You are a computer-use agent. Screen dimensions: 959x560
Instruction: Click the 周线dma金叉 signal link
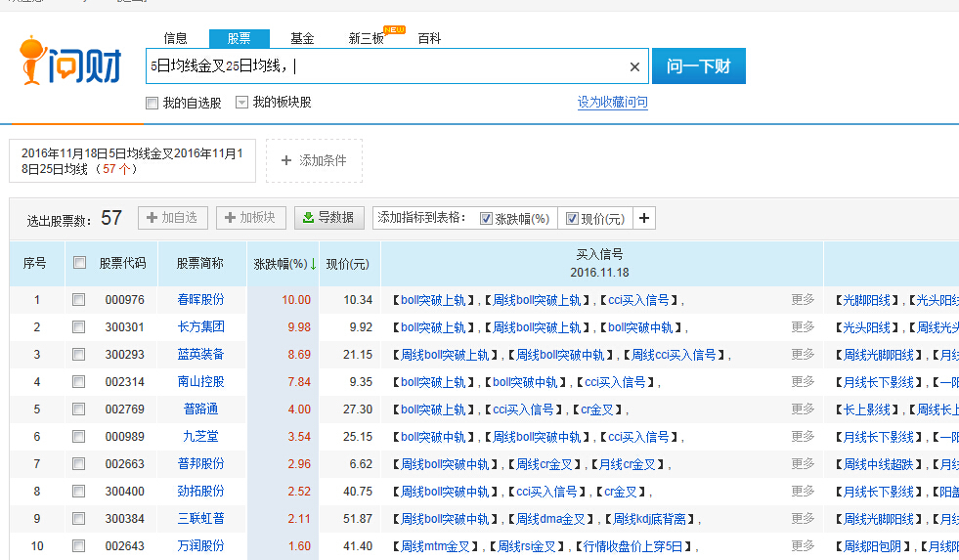[x=551, y=519]
